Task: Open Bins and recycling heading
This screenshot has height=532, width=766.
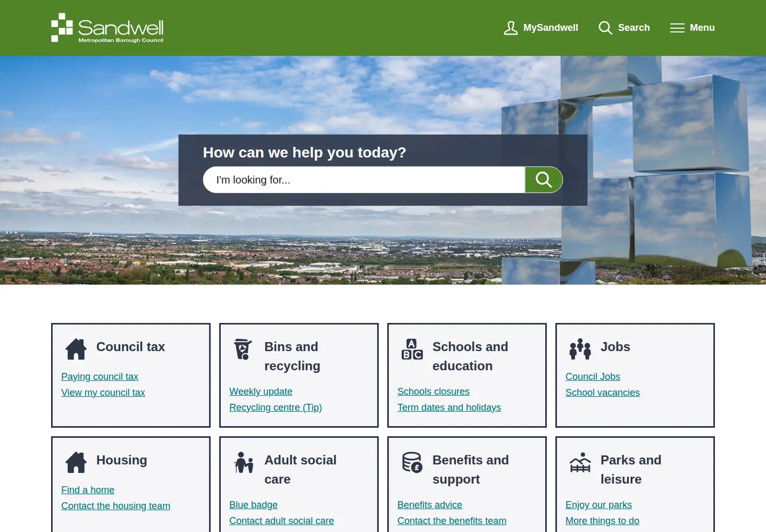Action: click(x=292, y=356)
